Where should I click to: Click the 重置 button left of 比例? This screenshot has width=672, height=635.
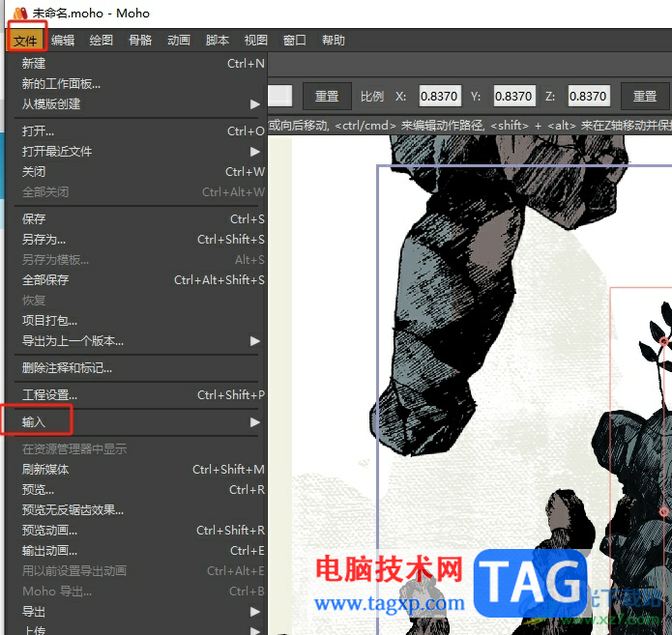(327, 96)
